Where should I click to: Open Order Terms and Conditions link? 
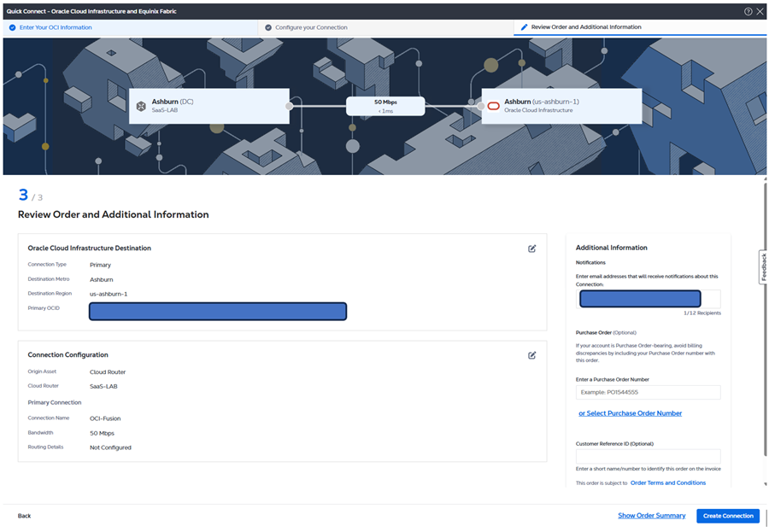[x=668, y=483]
